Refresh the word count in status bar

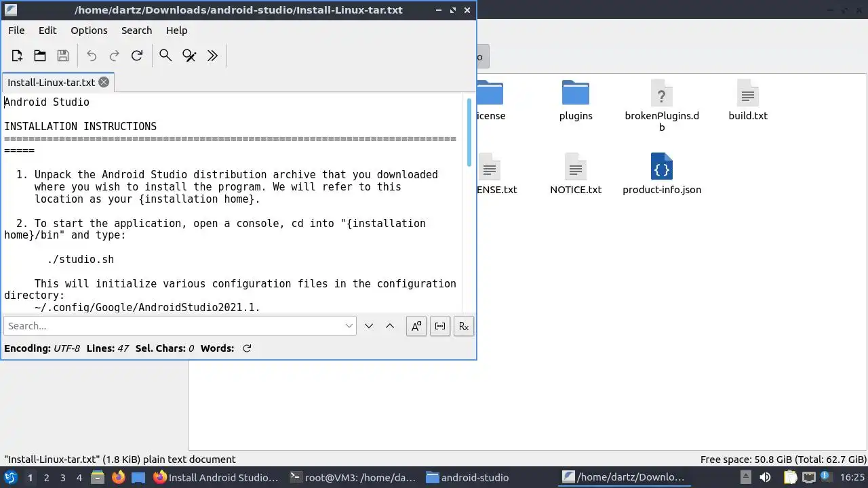247,348
